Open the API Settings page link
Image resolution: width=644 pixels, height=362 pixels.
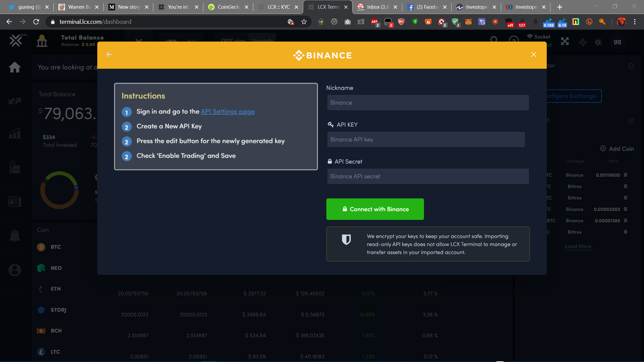point(227,112)
